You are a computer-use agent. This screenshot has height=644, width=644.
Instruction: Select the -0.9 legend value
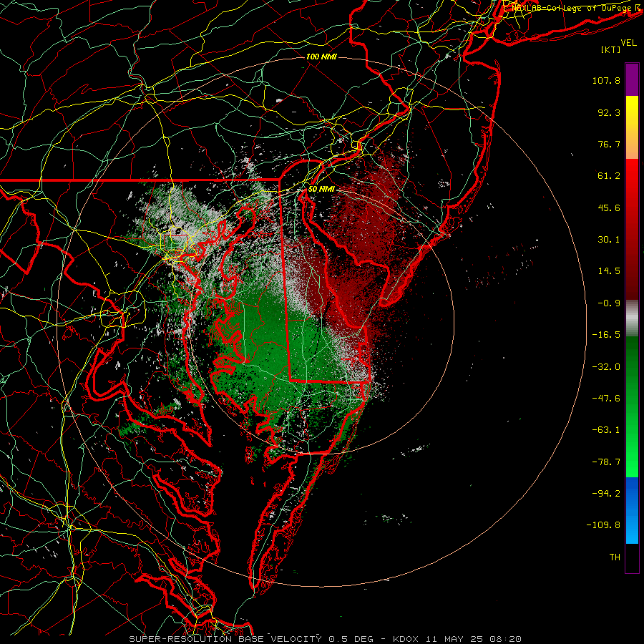click(609, 303)
